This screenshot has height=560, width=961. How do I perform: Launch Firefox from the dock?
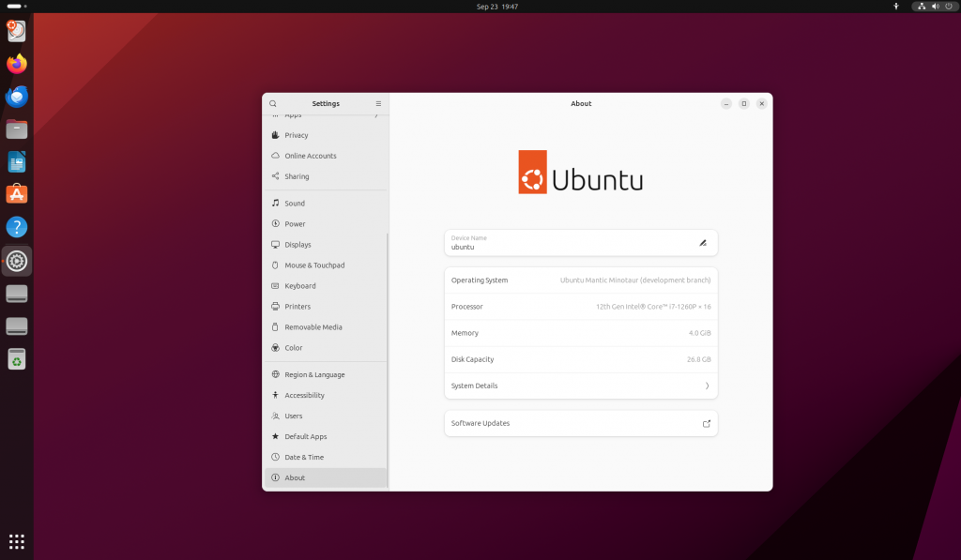(x=16, y=63)
